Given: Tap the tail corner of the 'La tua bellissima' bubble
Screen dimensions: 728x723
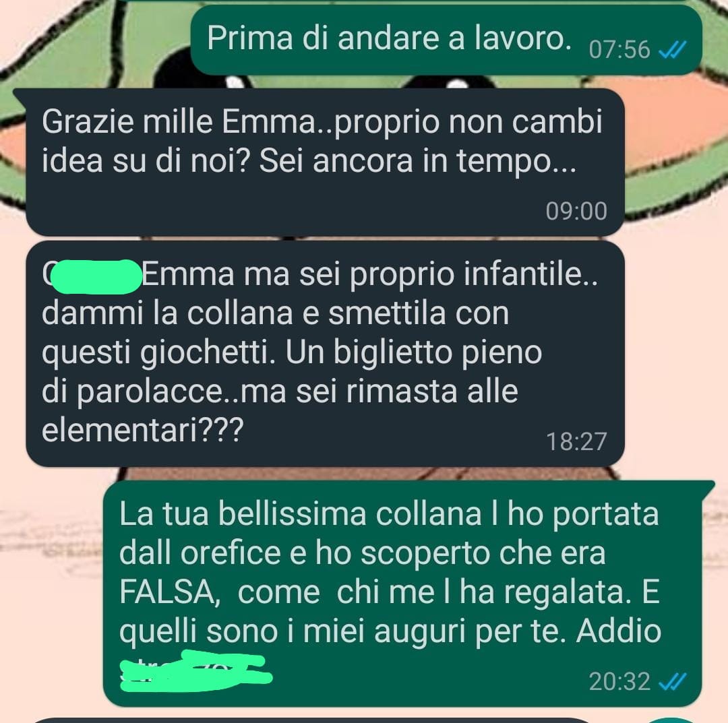Looking at the screenshot, I should [706, 488].
